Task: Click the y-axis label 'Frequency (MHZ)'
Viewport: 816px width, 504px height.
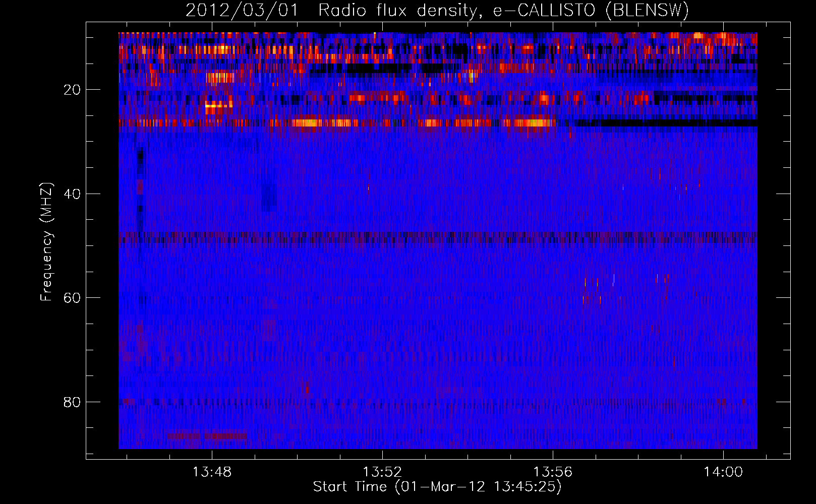Action: (46, 242)
